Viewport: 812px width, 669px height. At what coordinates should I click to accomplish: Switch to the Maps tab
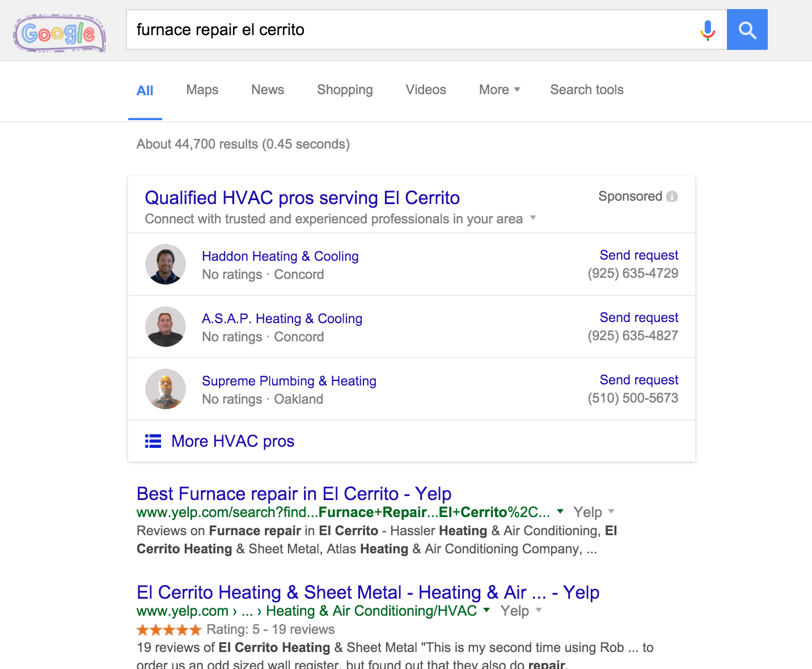[x=202, y=90]
